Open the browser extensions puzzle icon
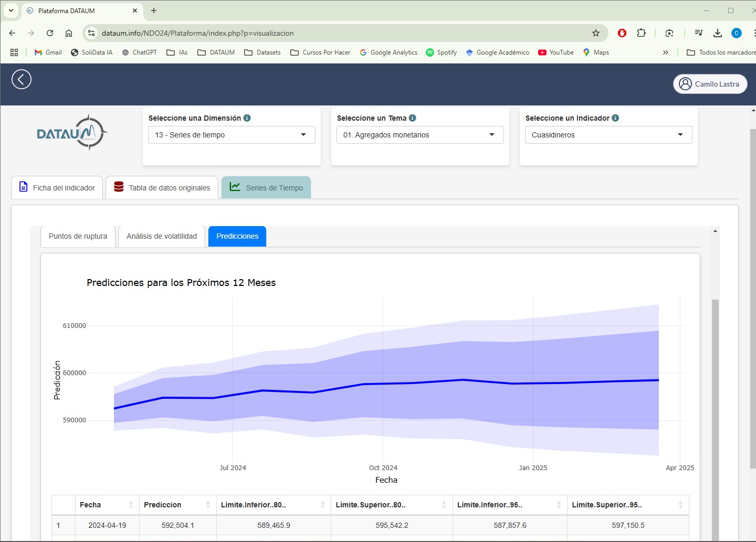Viewport: 756px width, 542px height. [x=641, y=33]
